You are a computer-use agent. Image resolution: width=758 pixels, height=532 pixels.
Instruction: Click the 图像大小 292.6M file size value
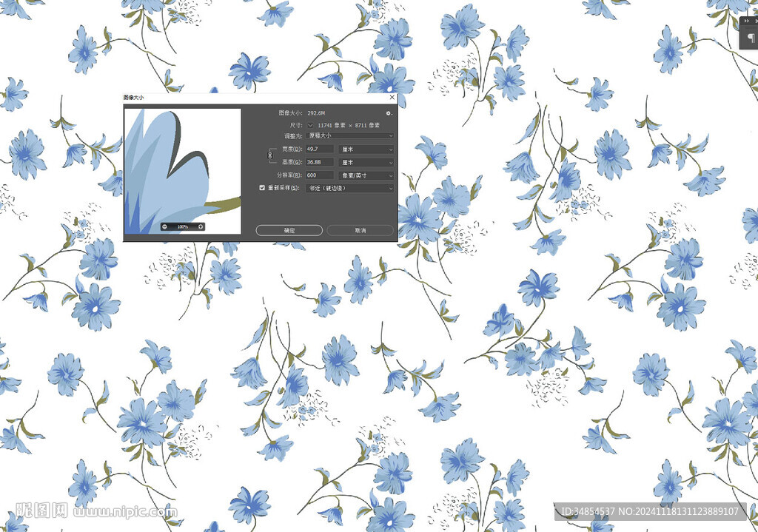(316, 113)
